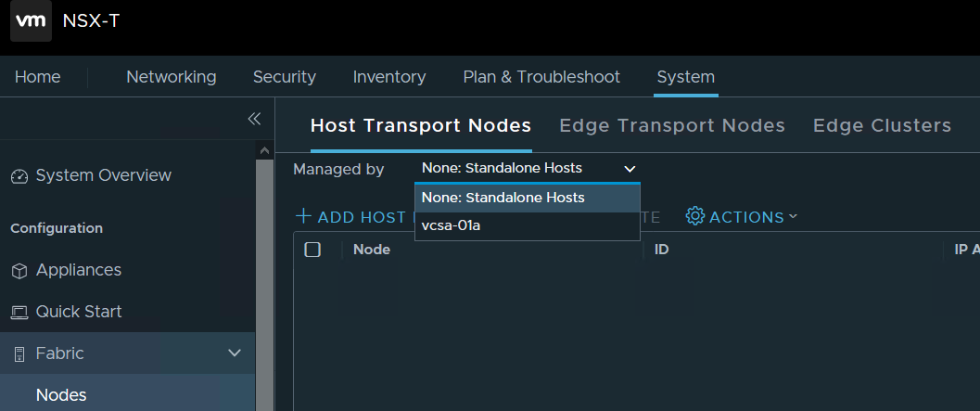Screen dimensions: 980x411
Task: Select Nodes under Fabric
Action: tap(60, 395)
